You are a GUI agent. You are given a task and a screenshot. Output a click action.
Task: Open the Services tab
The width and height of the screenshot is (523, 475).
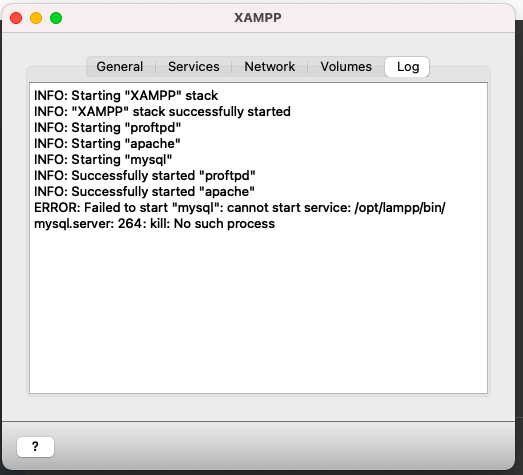point(194,67)
